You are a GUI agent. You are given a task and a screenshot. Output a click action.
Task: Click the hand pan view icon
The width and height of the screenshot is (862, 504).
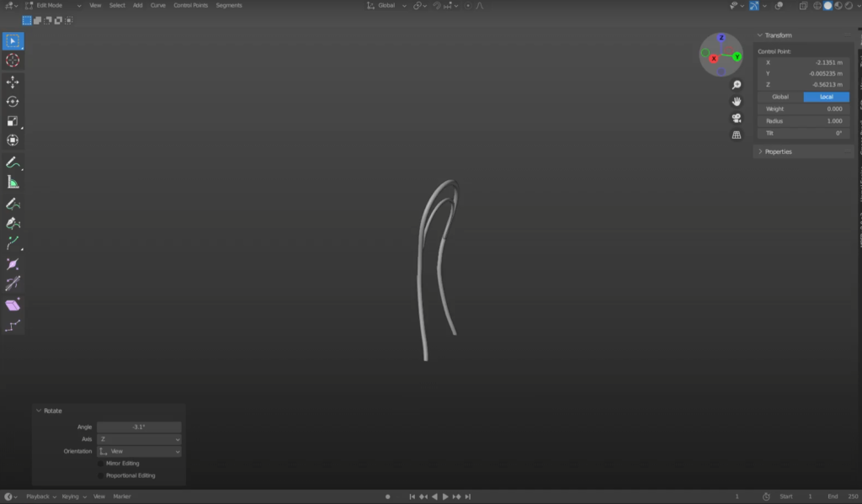tap(737, 101)
